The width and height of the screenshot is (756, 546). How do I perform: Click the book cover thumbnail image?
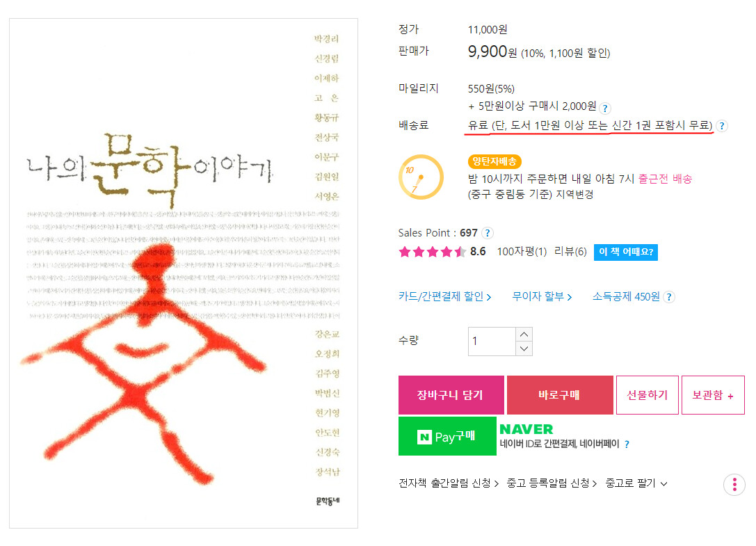[184, 273]
